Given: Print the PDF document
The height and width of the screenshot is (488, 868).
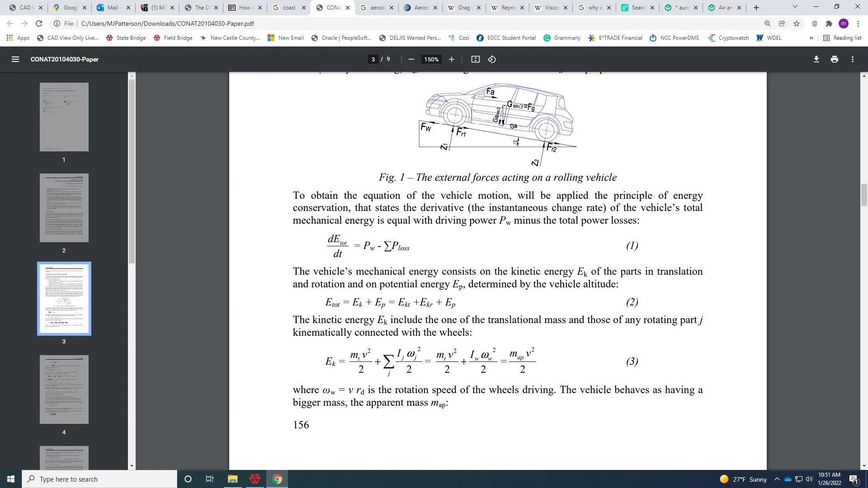Looking at the screenshot, I should tap(834, 59).
